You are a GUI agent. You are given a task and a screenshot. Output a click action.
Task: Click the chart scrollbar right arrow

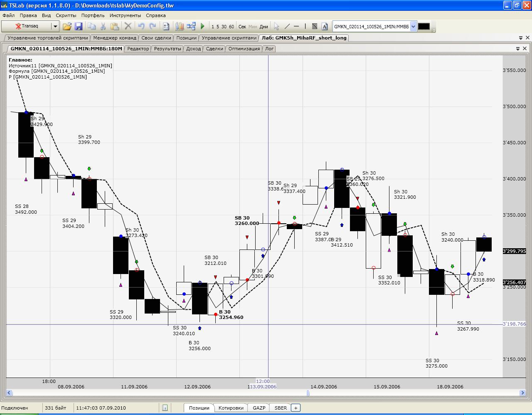coord(522,393)
